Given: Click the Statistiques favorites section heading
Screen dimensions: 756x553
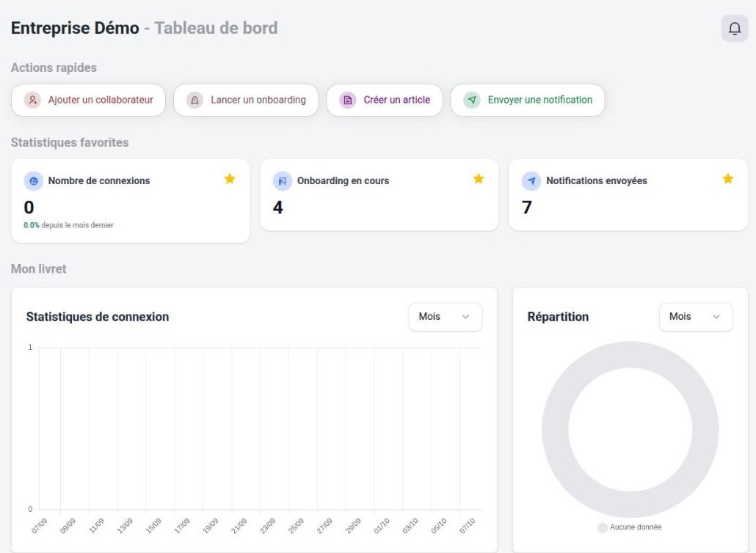Looking at the screenshot, I should (x=70, y=142).
